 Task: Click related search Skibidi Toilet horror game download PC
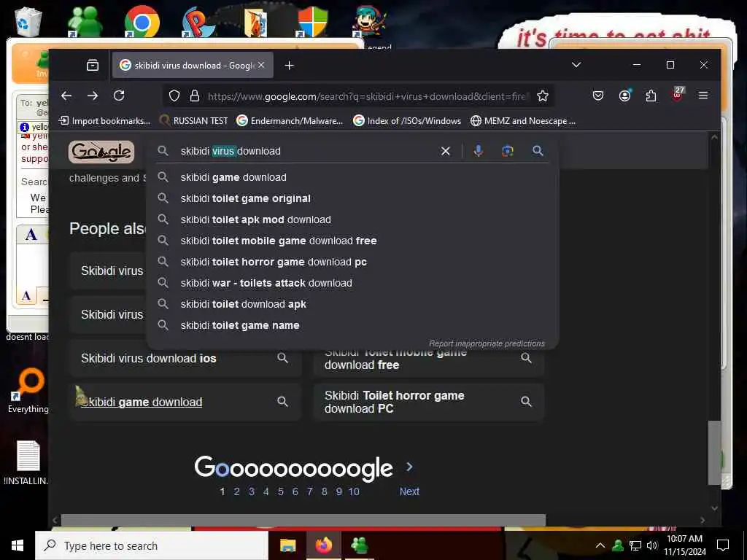(x=429, y=402)
